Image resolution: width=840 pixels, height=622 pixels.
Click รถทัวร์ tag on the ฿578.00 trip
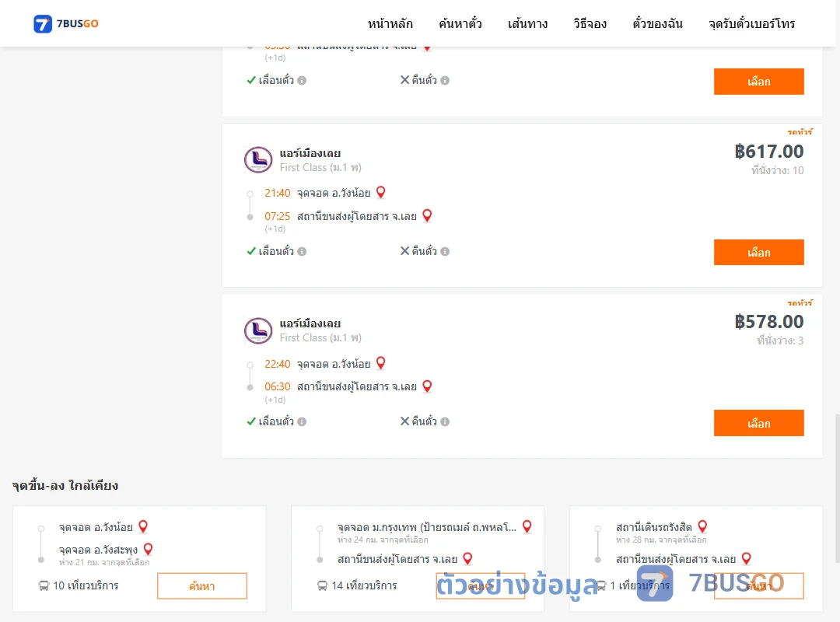point(800,302)
